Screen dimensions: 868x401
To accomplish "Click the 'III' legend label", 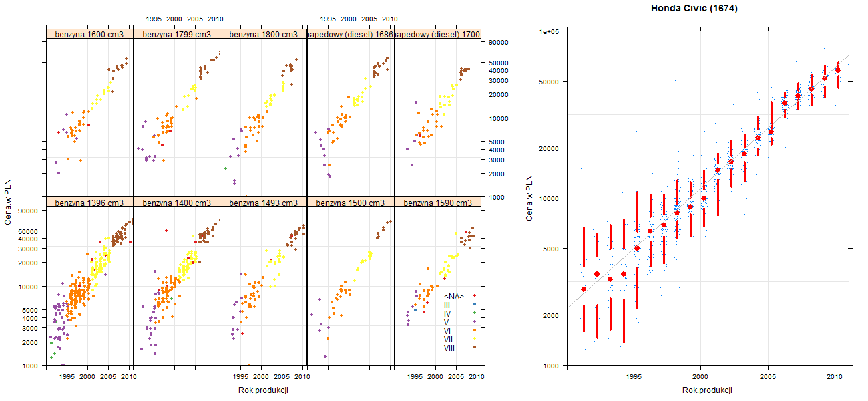I will click(x=447, y=305).
